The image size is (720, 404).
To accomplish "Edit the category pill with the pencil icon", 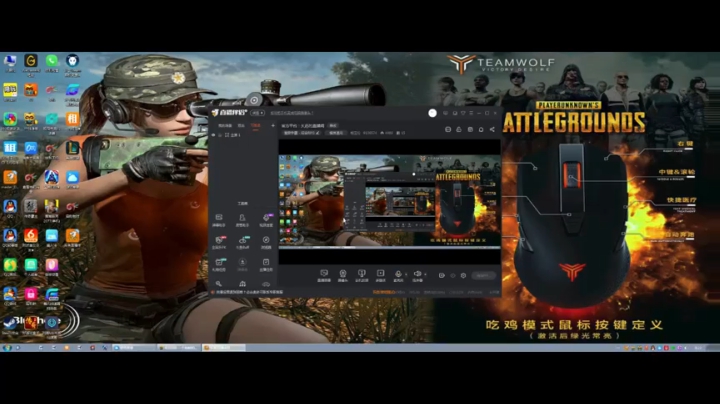I will pos(301,133).
